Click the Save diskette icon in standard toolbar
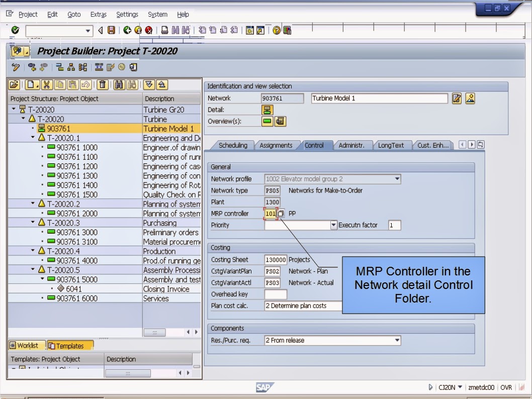 112,31
